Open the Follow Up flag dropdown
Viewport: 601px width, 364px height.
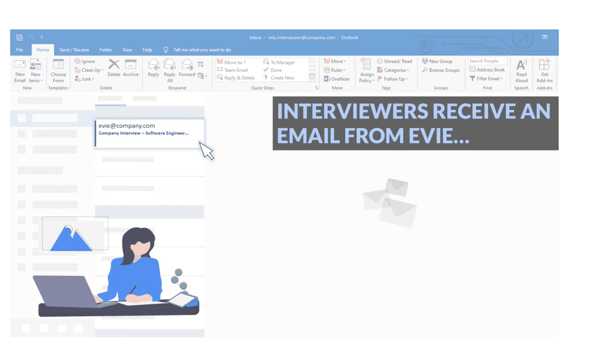[x=393, y=79]
